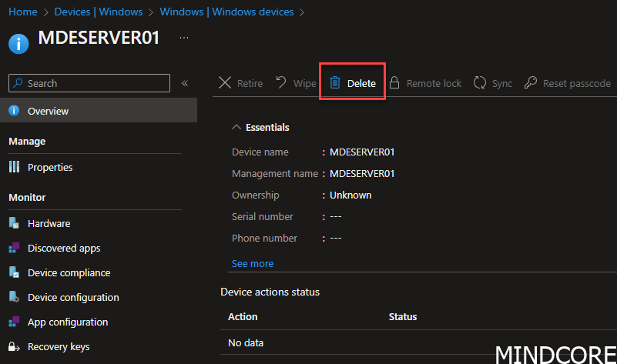The width and height of the screenshot is (617, 364).
Task: Open Device configuration menu item
Action: point(73,298)
